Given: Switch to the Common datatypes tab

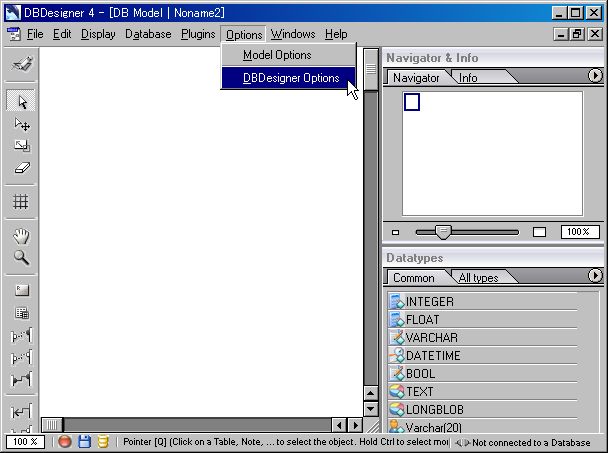Looking at the screenshot, I should tap(414, 278).
